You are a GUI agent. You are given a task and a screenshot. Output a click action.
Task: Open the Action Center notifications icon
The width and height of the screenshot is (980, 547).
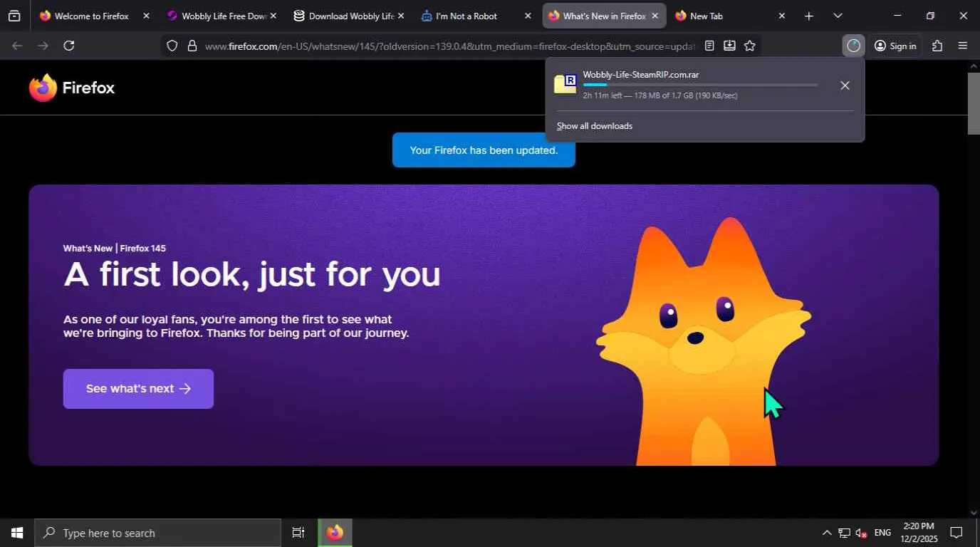[956, 533]
